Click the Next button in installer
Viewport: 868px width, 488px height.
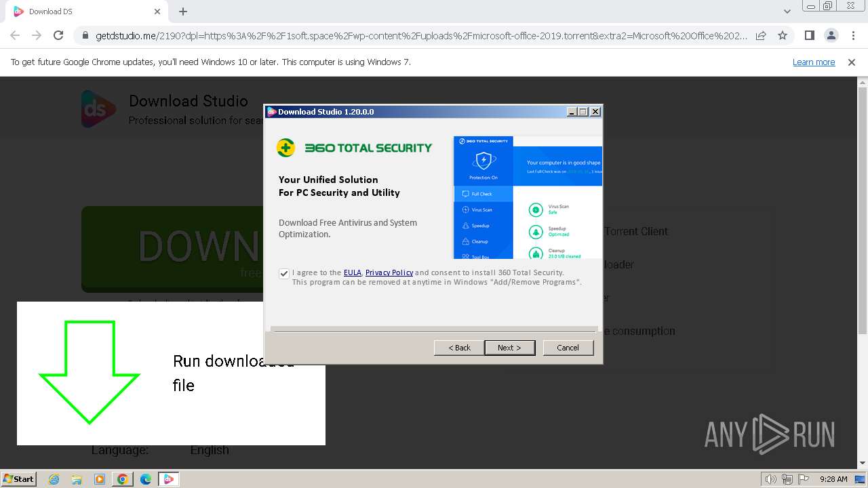pos(509,348)
